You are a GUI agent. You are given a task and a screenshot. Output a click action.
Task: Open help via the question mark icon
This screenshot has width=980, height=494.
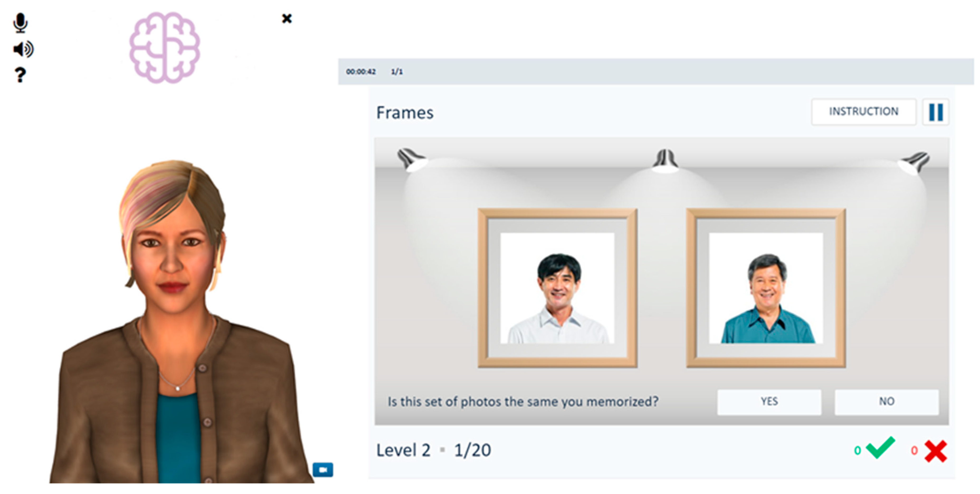click(x=20, y=75)
